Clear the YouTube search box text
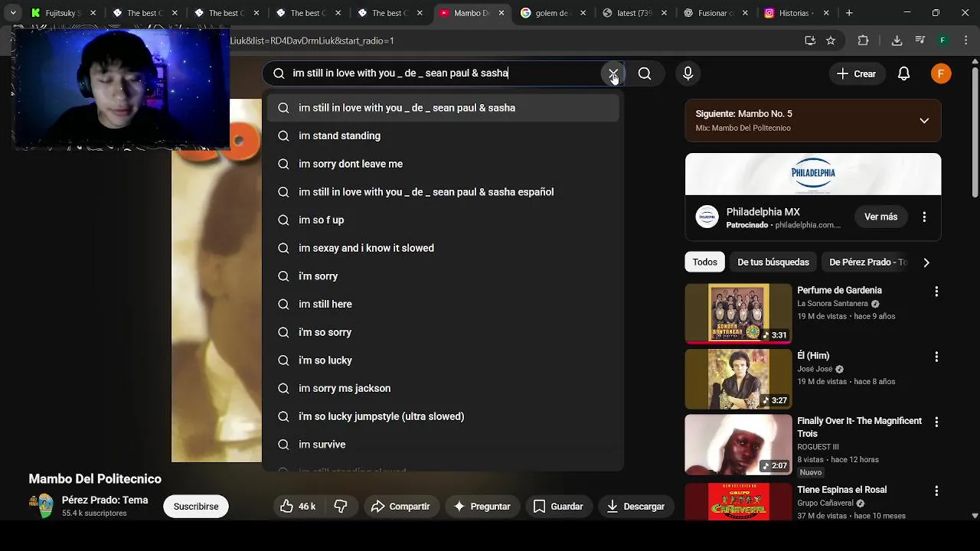The height and width of the screenshot is (551, 980). coord(612,73)
